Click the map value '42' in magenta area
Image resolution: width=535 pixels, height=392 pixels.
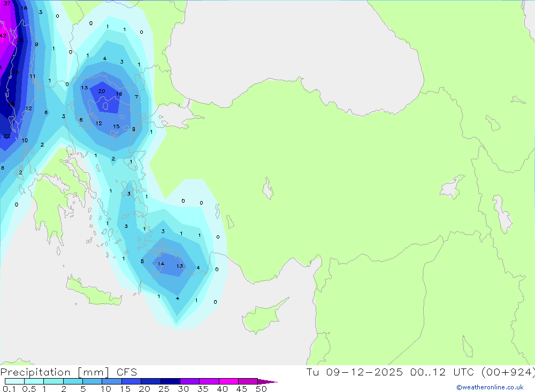click(3, 35)
